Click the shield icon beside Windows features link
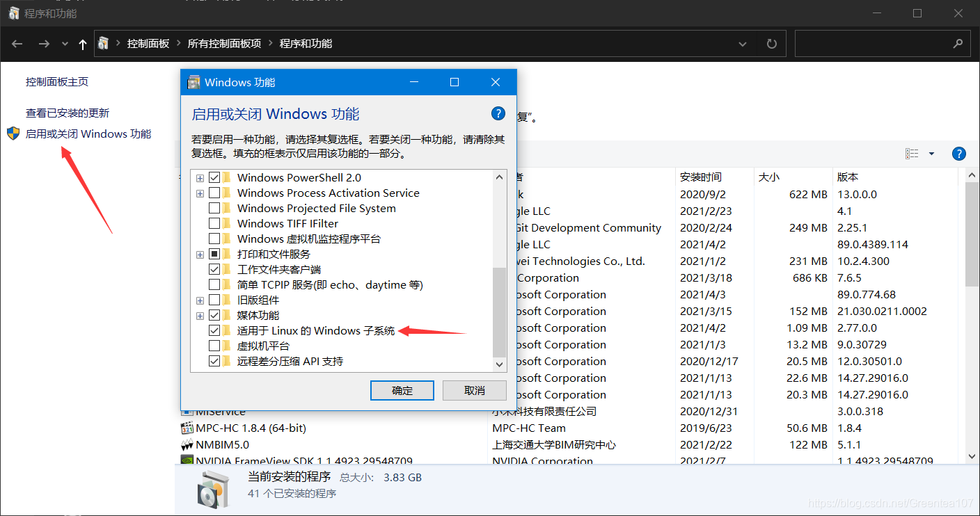 13,134
